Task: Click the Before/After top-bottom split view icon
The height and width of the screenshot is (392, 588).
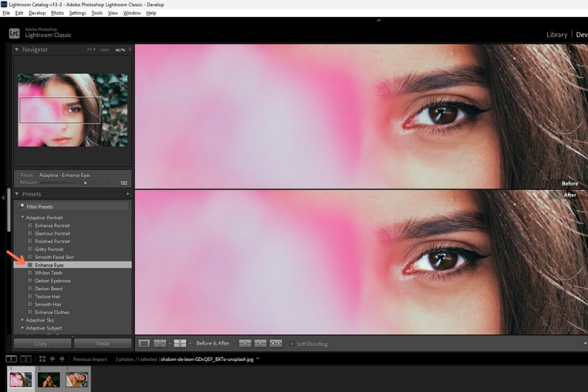Action: [x=180, y=343]
